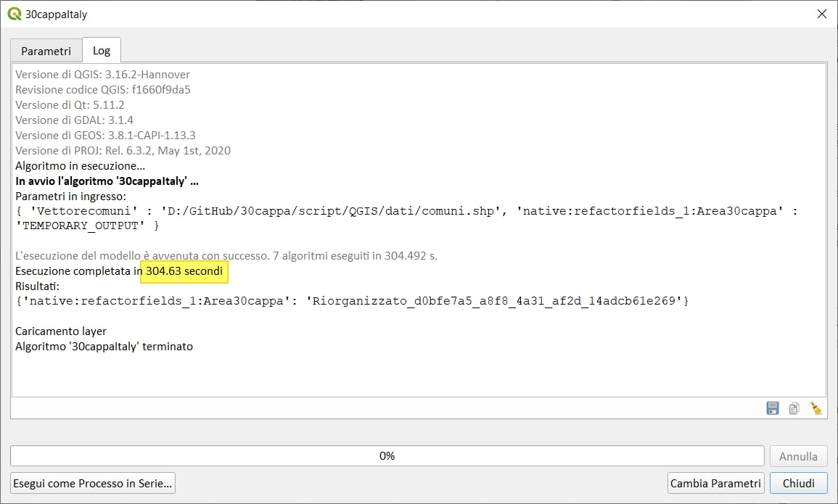
Task: Select the Log tab
Action: pos(102,51)
